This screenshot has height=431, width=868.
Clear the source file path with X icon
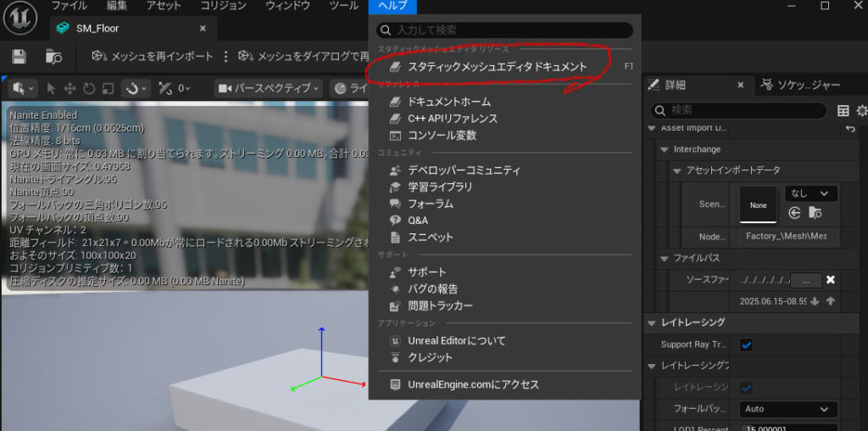click(831, 280)
